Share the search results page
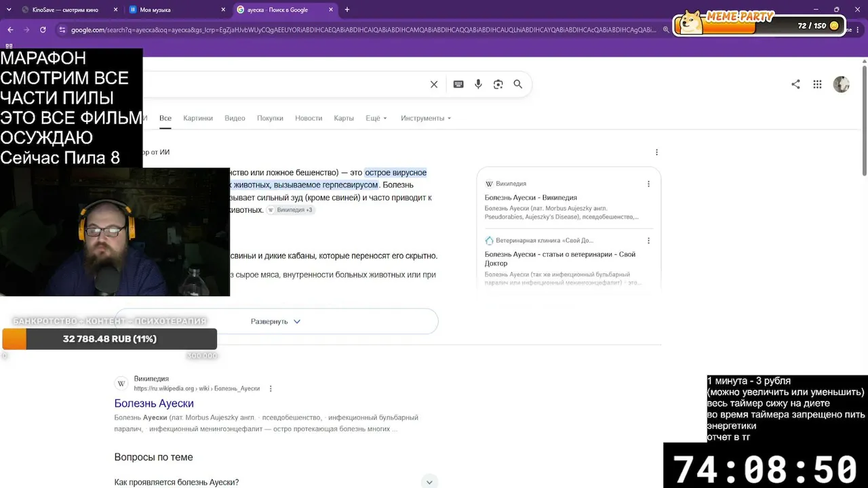The height and width of the screenshot is (488, 868). [x=795, y=84]
